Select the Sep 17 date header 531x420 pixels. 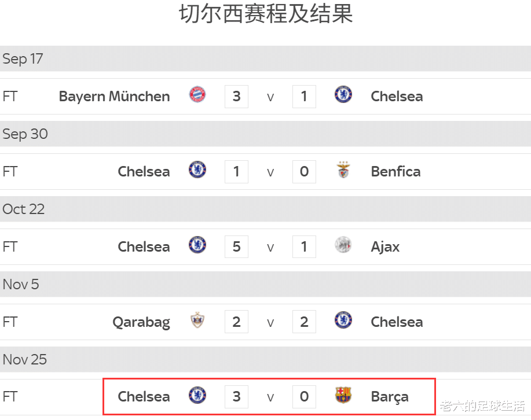(23, 59)
